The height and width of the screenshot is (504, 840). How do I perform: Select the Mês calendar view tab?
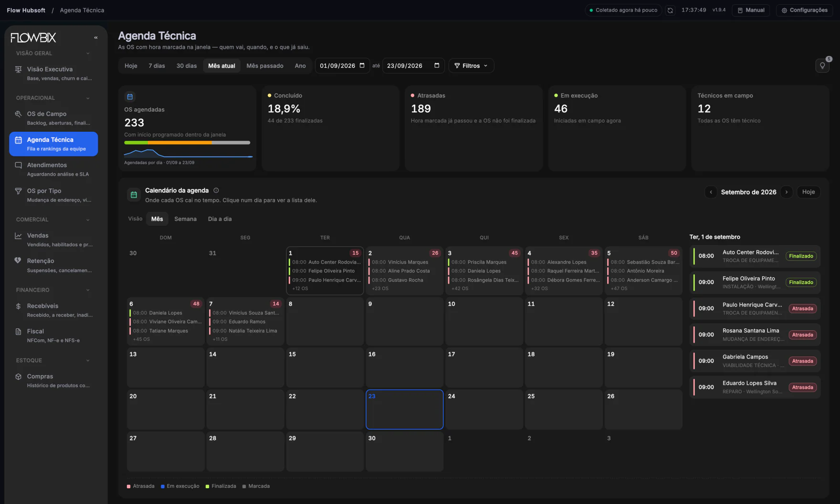[157, 219]
